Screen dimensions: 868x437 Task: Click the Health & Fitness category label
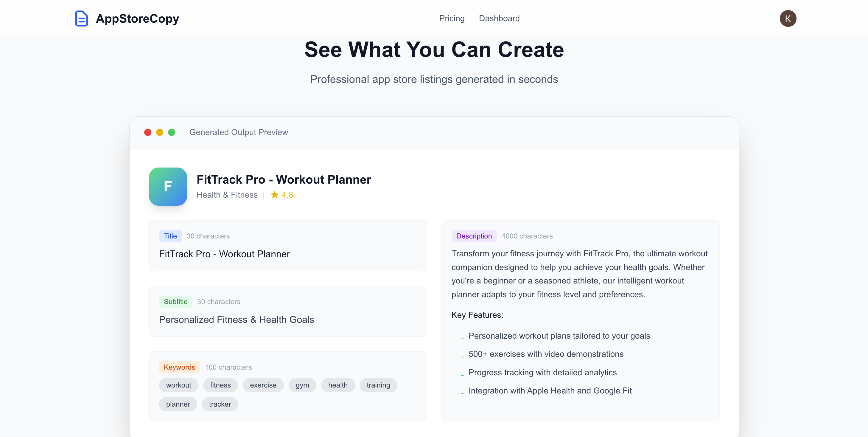pos(227,195)
